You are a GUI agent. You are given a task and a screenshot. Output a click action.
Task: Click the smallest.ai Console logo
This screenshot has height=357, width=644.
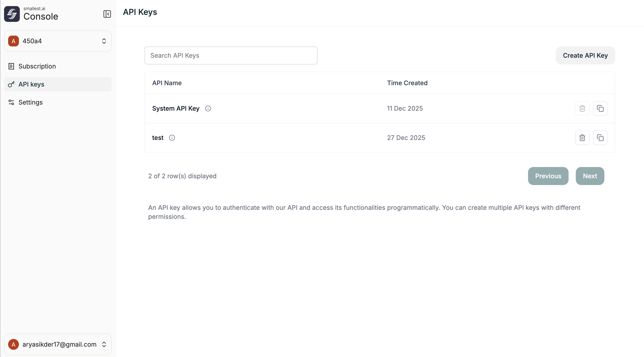pyautogui.click(x=12, y=14)
